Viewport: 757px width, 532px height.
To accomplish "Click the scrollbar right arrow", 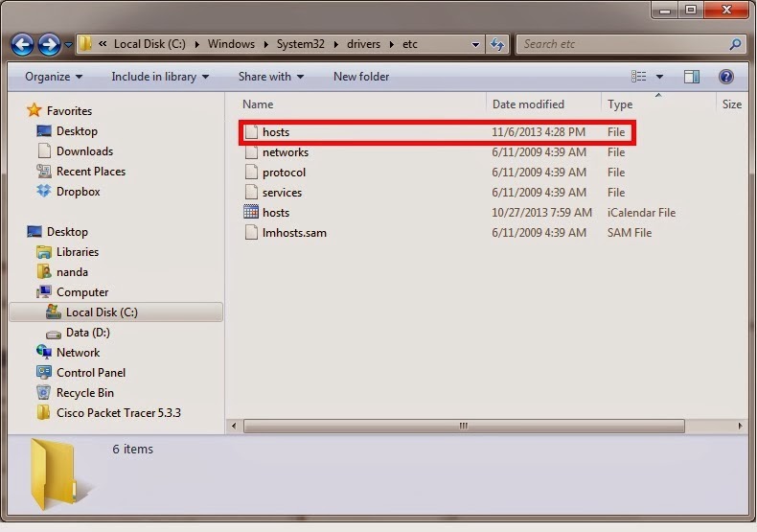I will click(x=740, y=427).
